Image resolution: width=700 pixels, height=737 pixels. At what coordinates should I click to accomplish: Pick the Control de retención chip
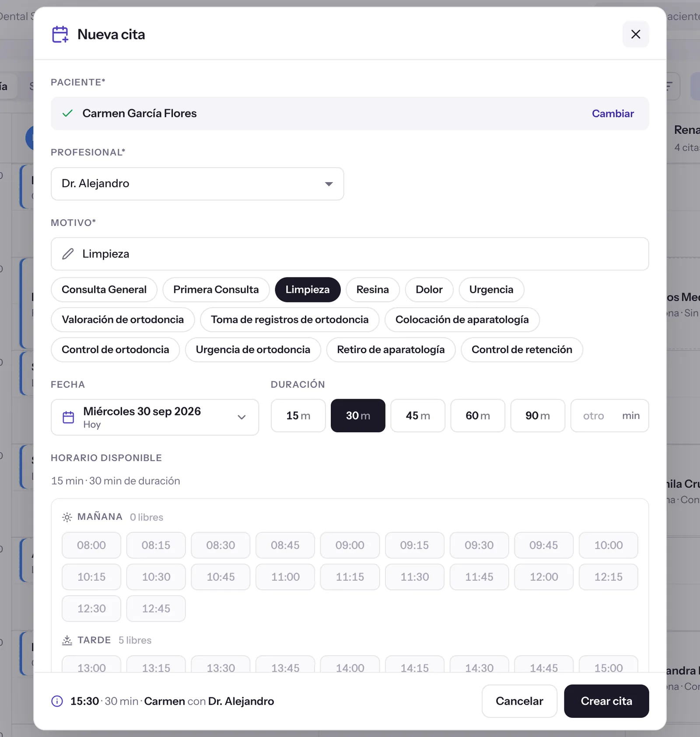click(522, 350)
